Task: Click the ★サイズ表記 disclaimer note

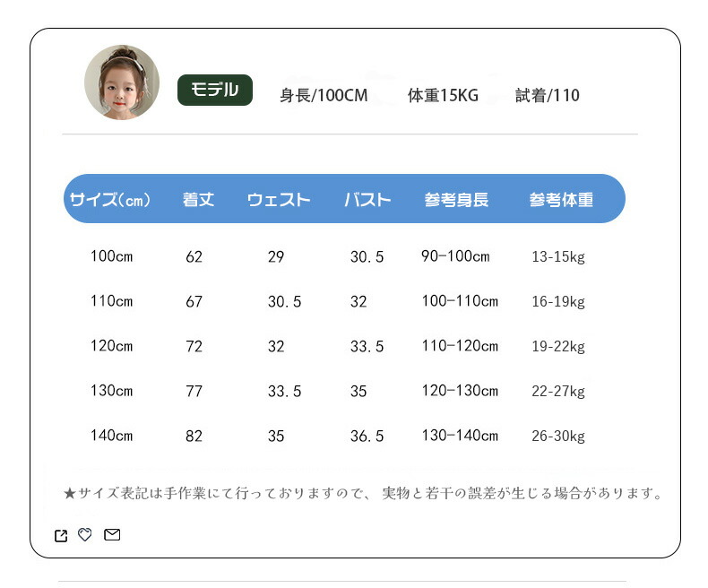Action: click(363, 493)
